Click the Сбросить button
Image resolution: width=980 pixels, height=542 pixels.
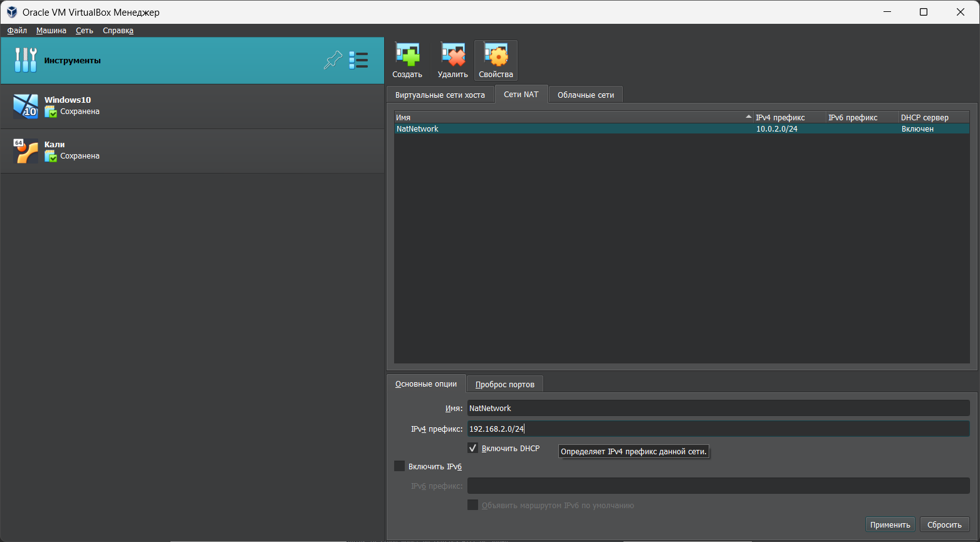[944, 524]
